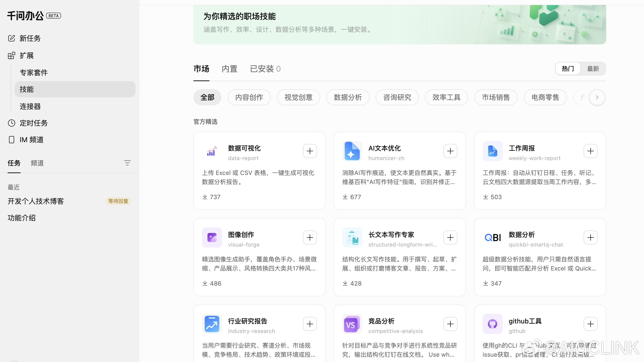Click the 为你精选的职场技能 banner
Viewport: 644px width, 362px height.
[x=400, y=24]
